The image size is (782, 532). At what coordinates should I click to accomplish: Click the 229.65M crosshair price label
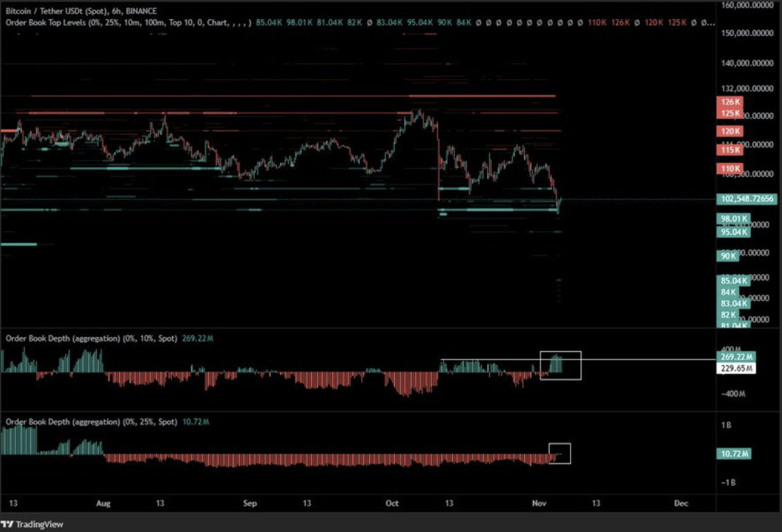(x=736, y=368)
